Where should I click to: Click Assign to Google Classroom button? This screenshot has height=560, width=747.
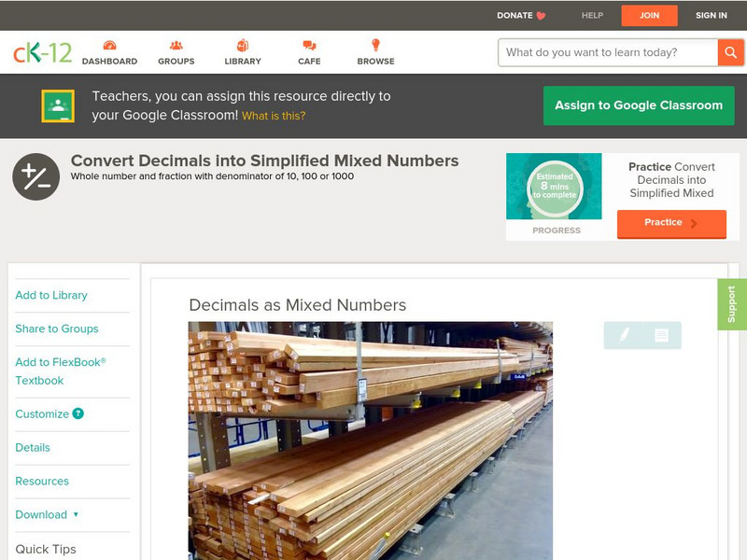tap(639, 105)
